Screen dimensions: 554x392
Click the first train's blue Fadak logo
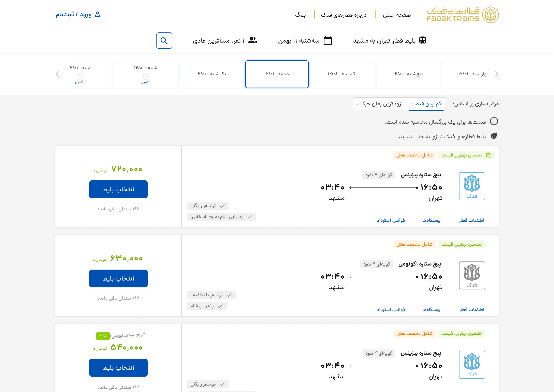point(472,186)
